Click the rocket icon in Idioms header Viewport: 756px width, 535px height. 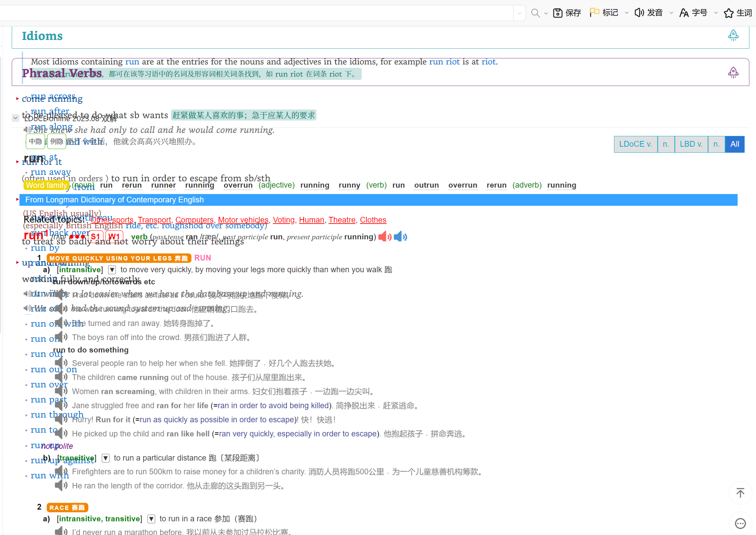pyautogui.click(x=733, y=35)
